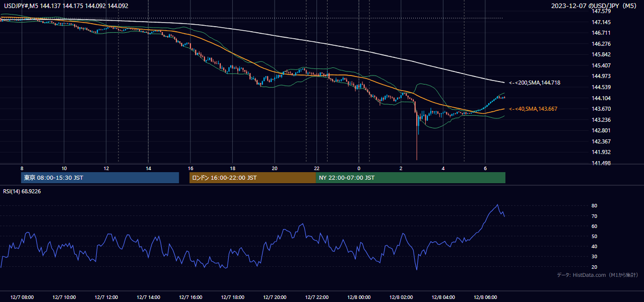This screenshot has height=302, width=644.
Task: Click the 12/7 18:00 date label
Action: pos(232,297)
